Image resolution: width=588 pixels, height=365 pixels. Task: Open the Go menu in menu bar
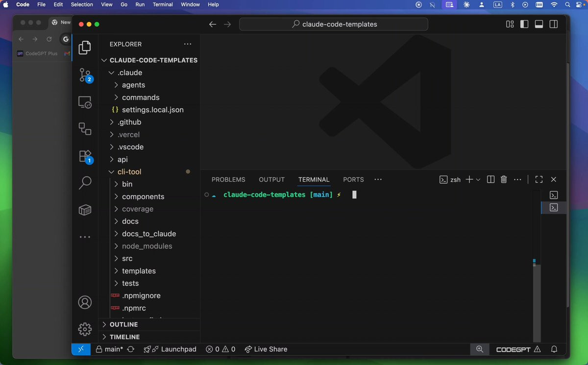click(124, 4)
